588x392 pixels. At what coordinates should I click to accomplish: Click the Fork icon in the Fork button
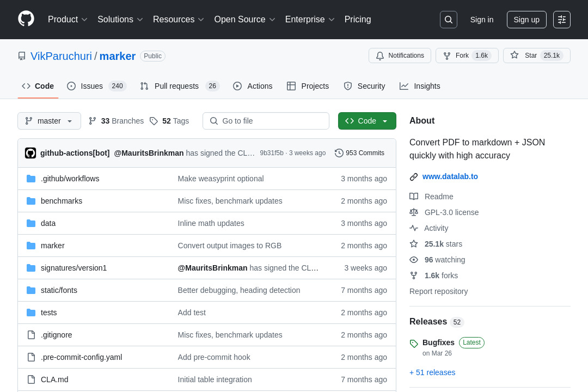coord(447,56)
